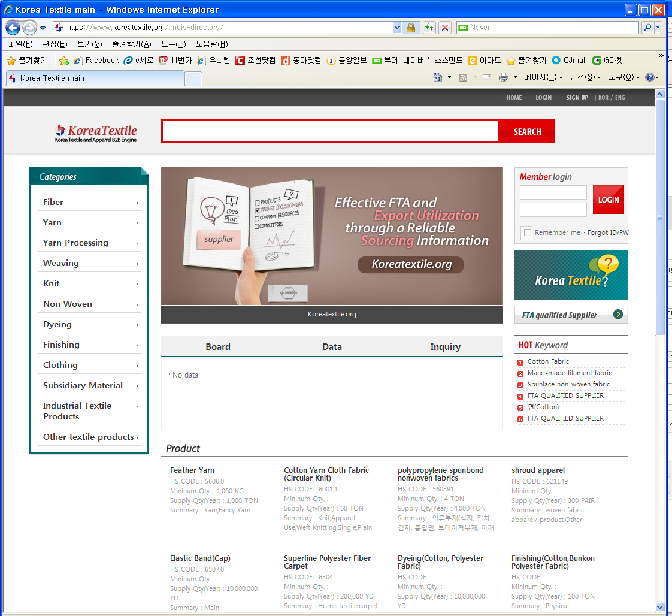This screenshot has height=616, width=672.
Task: Open the Facebook favorites bookmark
Action: (x=96, y=61)
